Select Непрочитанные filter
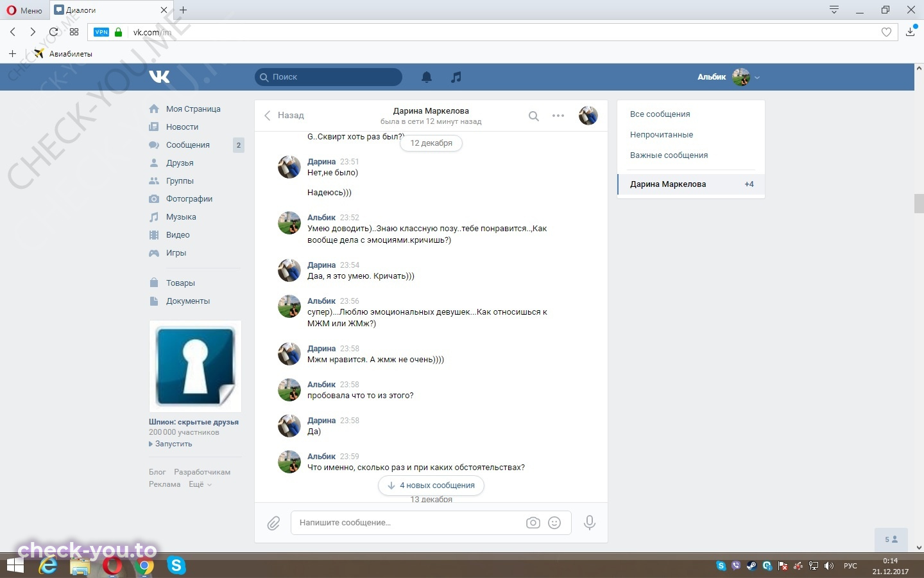The width and height of the screenshot is (924, 578). [662, 135]
